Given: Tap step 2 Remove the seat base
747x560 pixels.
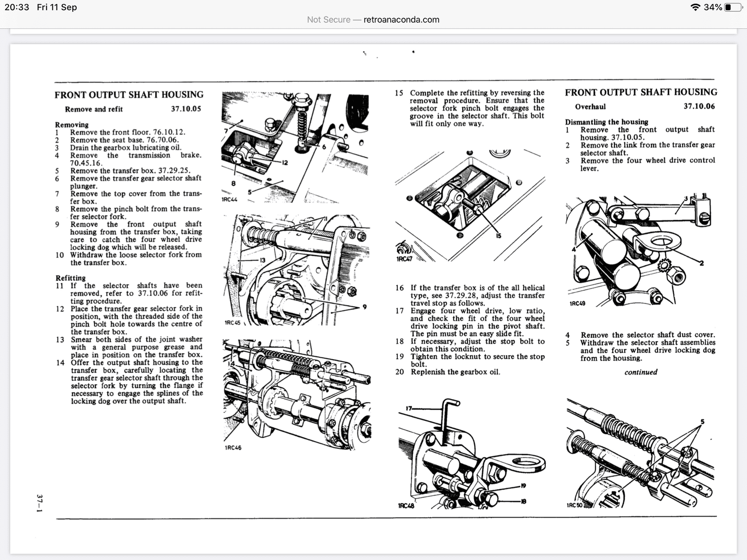Looking at the screenshot, I should (x=117, y=140).
